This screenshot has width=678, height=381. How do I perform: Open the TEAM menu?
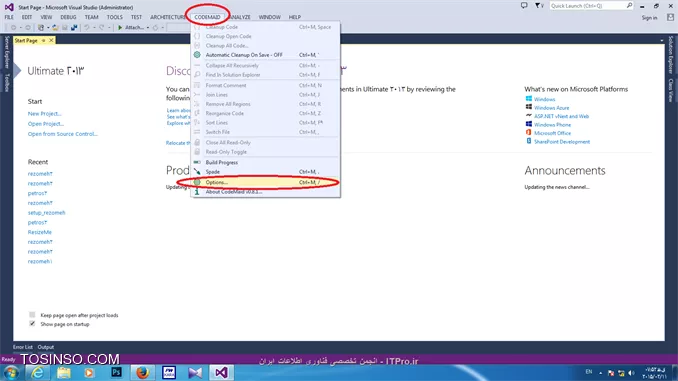[x=91, y=17]
